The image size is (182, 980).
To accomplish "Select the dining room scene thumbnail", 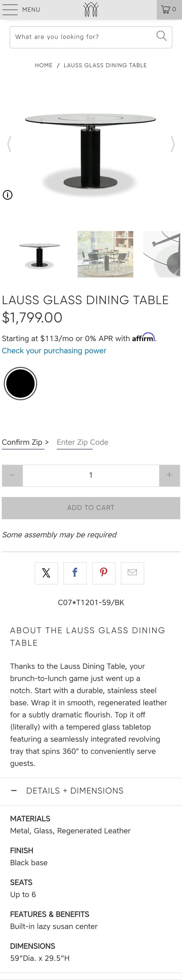I will (x=105, y=254).
